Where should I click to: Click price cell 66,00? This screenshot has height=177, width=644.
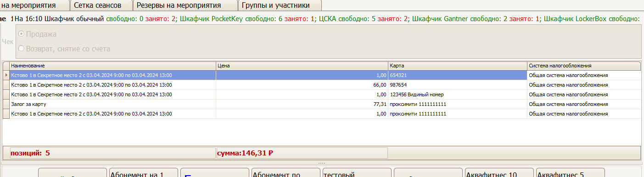point(302,85)
